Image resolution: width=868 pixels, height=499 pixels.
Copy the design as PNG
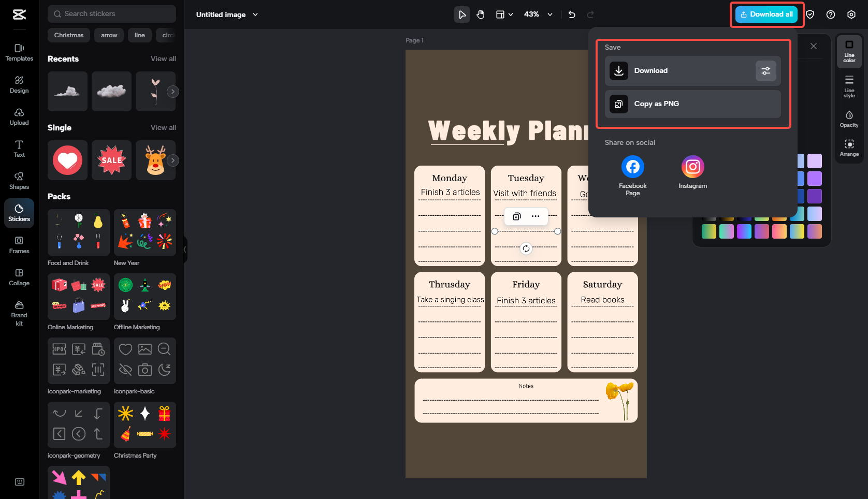tap(692, 104)
